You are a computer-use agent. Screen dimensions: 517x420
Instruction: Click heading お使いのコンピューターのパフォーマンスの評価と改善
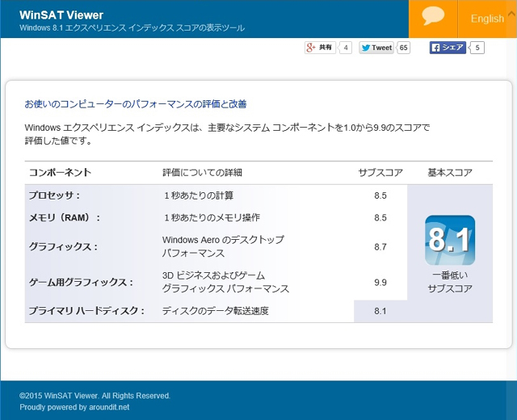point(136,104)
